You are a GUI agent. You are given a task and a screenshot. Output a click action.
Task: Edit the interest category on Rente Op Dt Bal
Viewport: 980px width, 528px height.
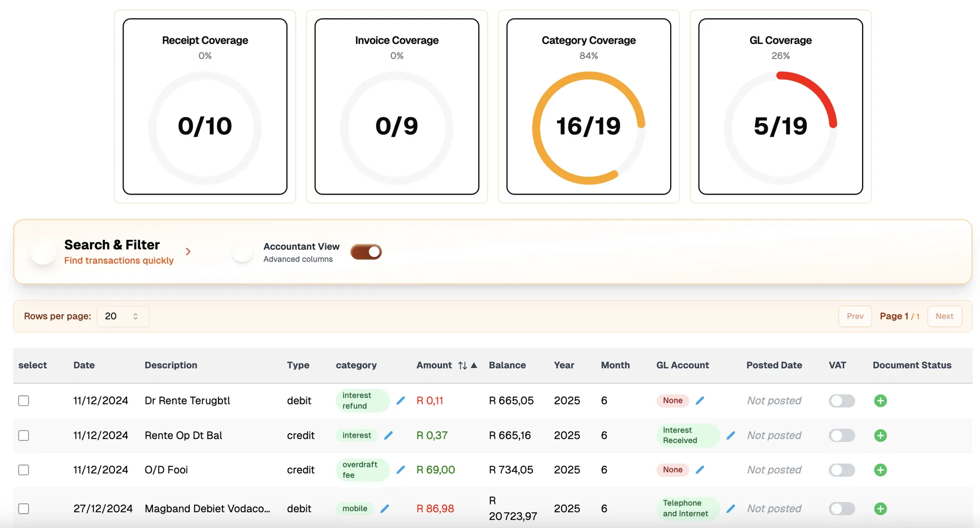pyautogui.click(x=388, y=435)
